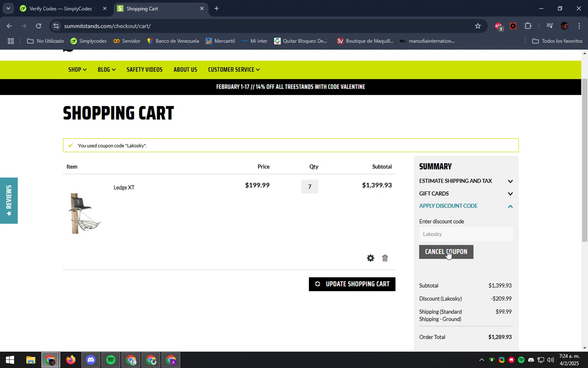
Task: Open media controls icon in Chrome toolbar
Action: (550, 26)
